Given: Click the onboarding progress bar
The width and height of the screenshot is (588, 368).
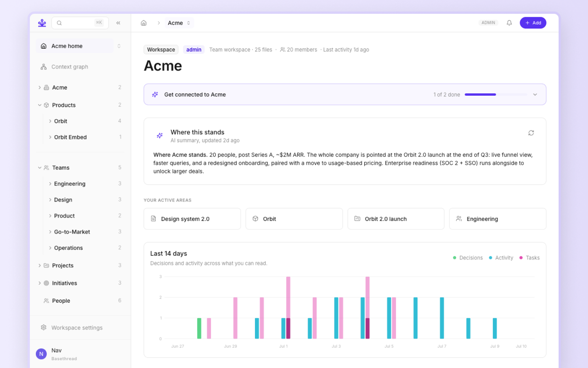Looking at the screenshot, I should coord(496,94).
